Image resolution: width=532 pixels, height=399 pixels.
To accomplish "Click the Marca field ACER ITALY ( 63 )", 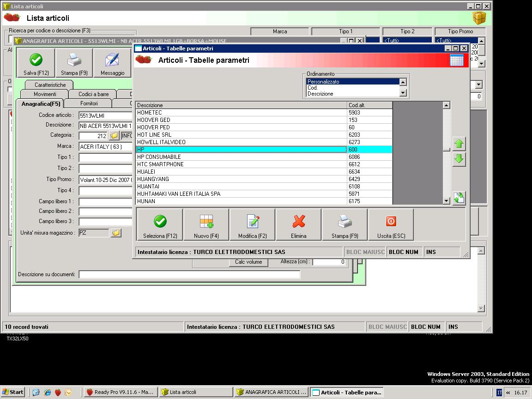I will tap(105, 146).
